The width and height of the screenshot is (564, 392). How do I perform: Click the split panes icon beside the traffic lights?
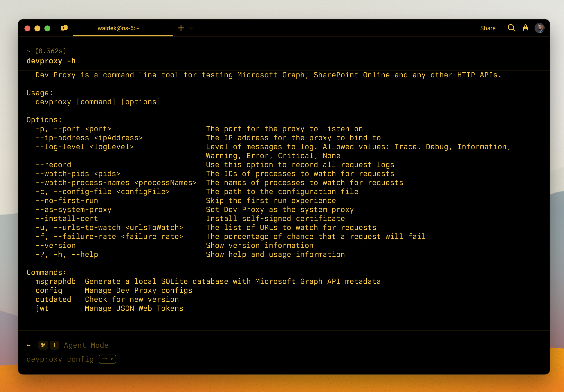tap(64, 28)
